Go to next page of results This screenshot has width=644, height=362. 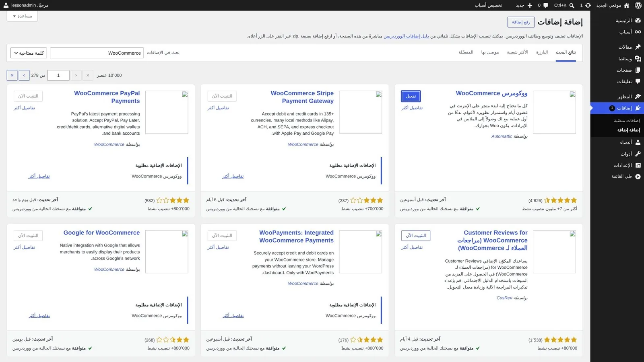(24, 75)
